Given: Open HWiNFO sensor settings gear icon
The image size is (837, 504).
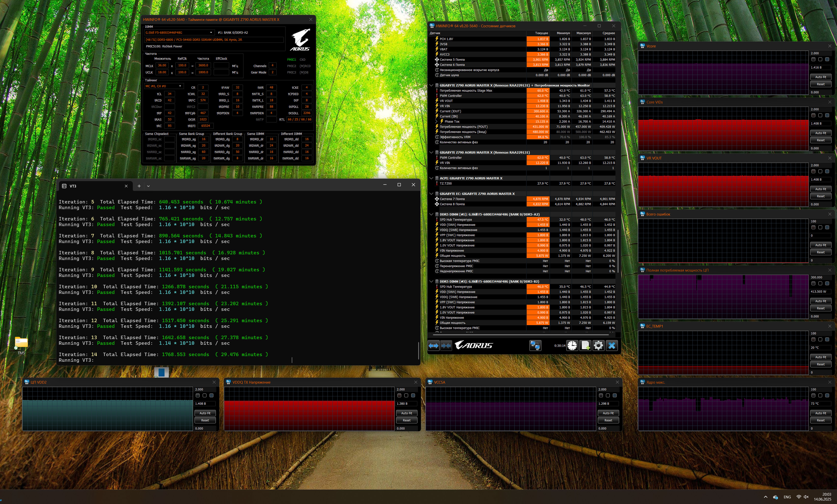Looking at the screenshot, I should click(x=598, y=346).
